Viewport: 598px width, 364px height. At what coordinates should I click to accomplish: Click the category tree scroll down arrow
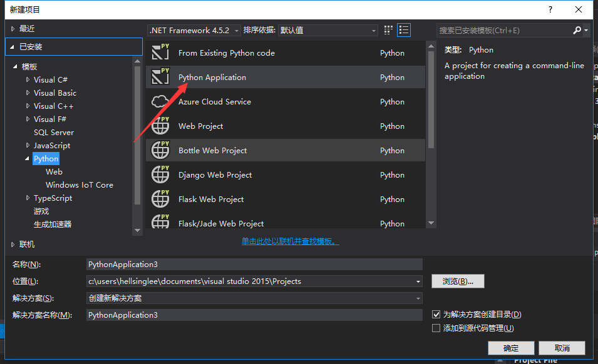click(137, 230)
